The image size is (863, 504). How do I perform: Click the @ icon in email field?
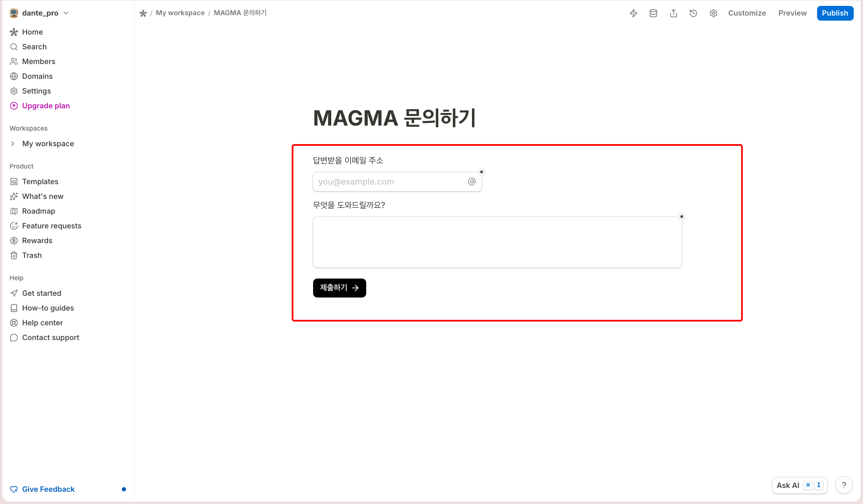coord(472,182)
